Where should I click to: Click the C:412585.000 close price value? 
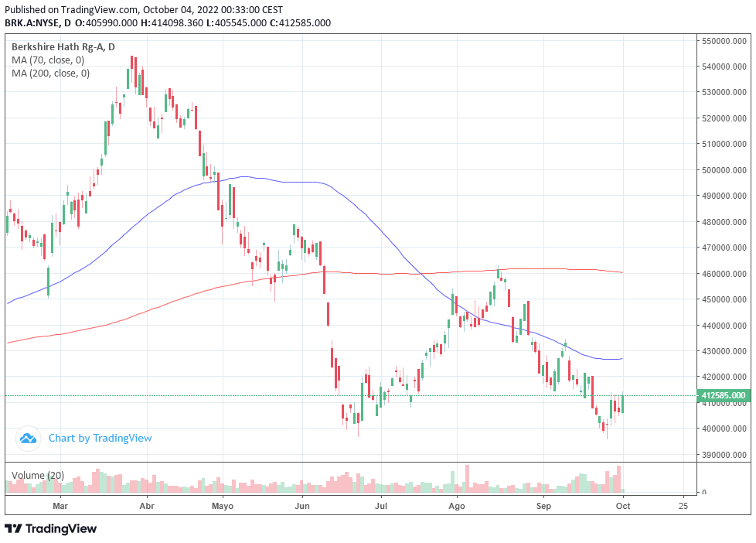[300, 23]
